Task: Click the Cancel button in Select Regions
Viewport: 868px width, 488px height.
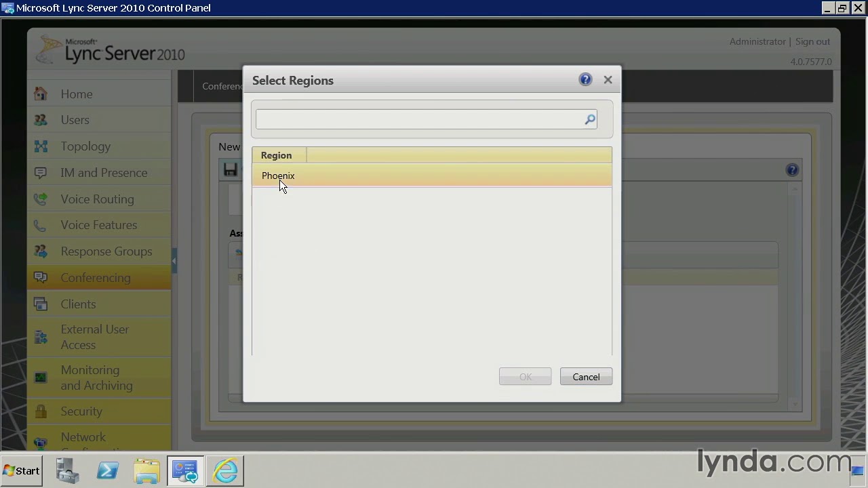Action: [586, 377]
